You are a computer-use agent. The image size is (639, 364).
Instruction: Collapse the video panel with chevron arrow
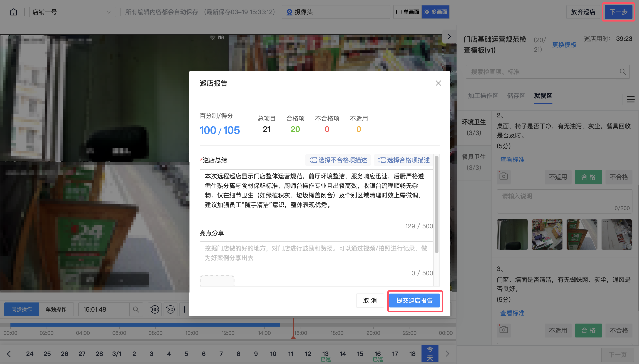[x=449, y=37]
